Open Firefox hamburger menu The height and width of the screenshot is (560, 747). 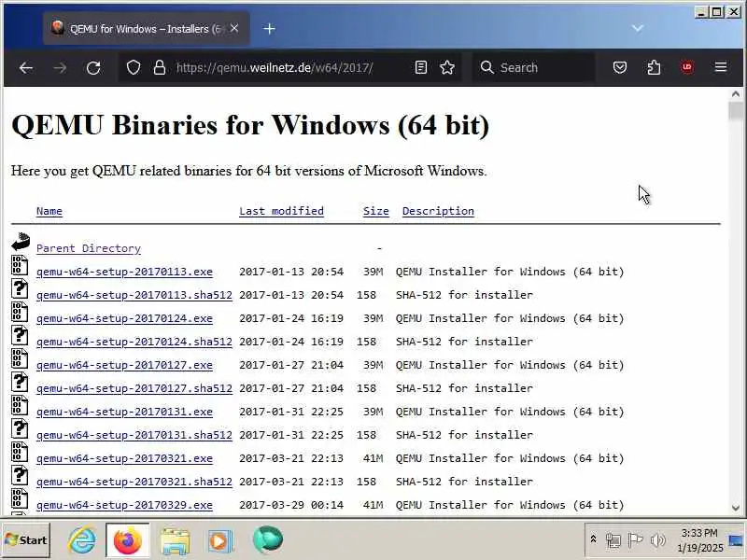tap(721, 67)
